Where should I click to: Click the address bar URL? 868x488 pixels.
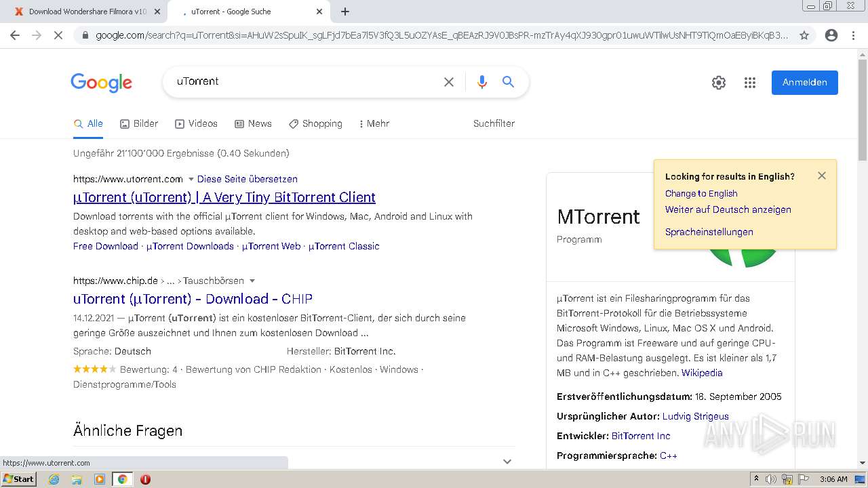pyautogui.click(x=441, y=35)
